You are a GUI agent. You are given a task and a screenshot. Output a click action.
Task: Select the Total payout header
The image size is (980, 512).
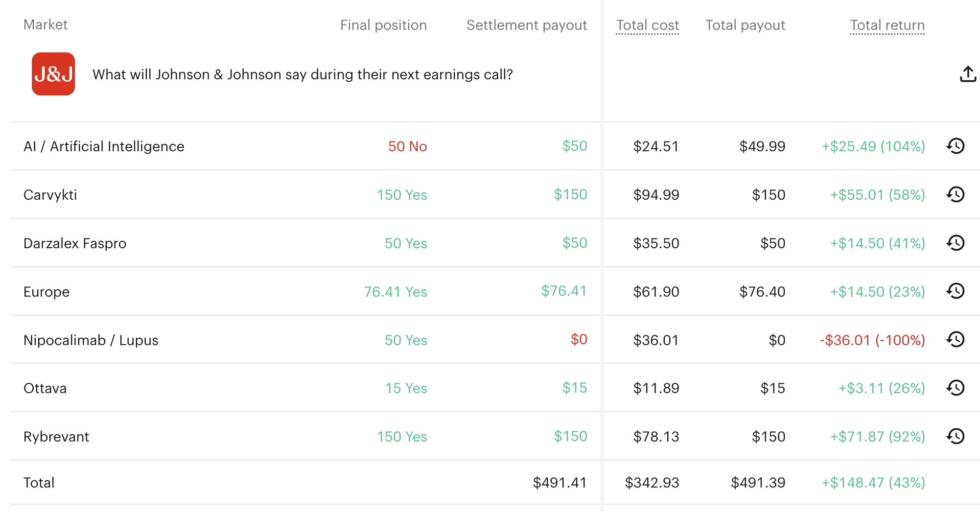tap(746, 25)
